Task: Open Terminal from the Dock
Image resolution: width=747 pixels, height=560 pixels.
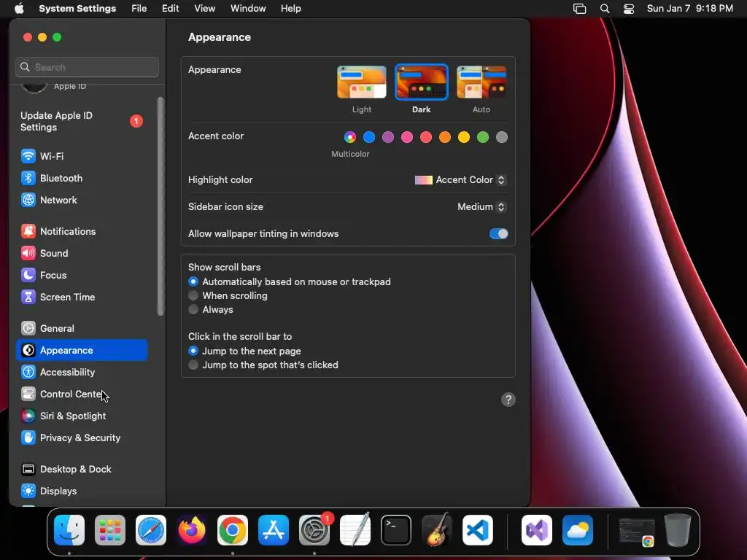Action: (x=396, y=530)
